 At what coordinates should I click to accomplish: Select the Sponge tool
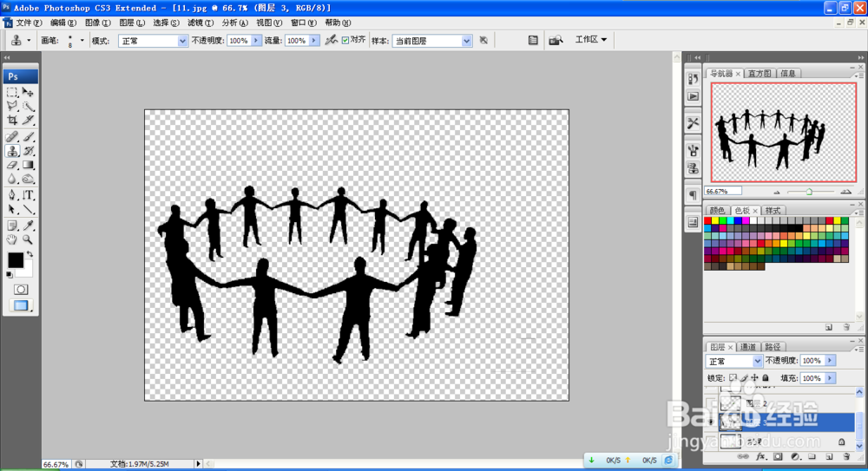(29, 179)
